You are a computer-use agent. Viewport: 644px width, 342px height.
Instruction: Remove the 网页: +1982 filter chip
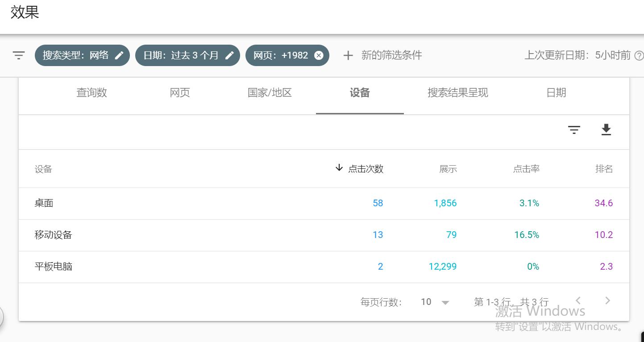click(x=318, y=55)
